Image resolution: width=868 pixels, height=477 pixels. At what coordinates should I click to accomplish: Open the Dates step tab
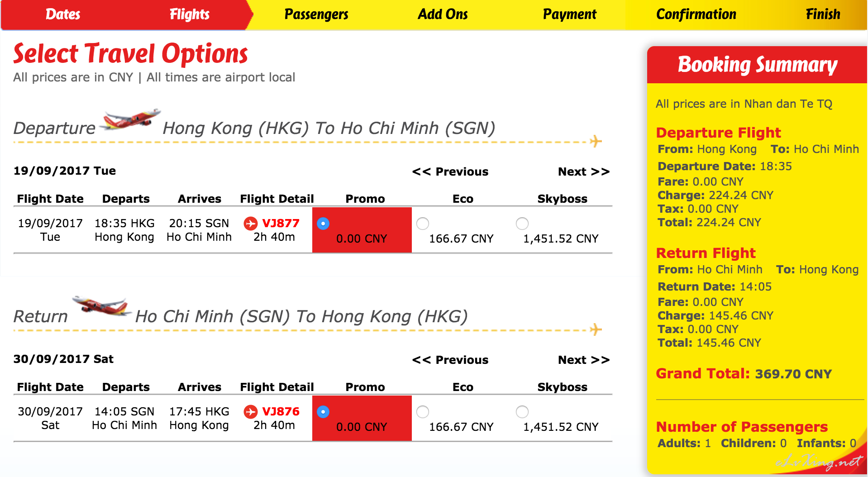63,14
